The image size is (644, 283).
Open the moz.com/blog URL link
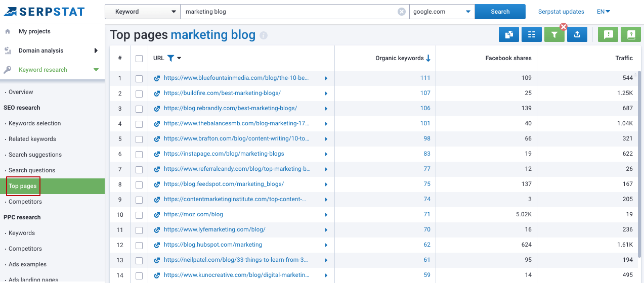coord(193,215)
